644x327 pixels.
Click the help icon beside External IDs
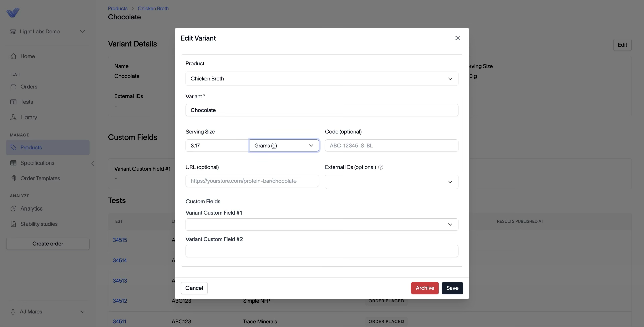381,167
